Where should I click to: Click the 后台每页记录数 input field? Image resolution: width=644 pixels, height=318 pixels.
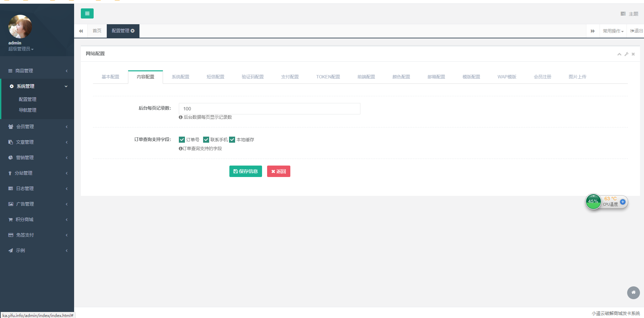pos(269,108)
